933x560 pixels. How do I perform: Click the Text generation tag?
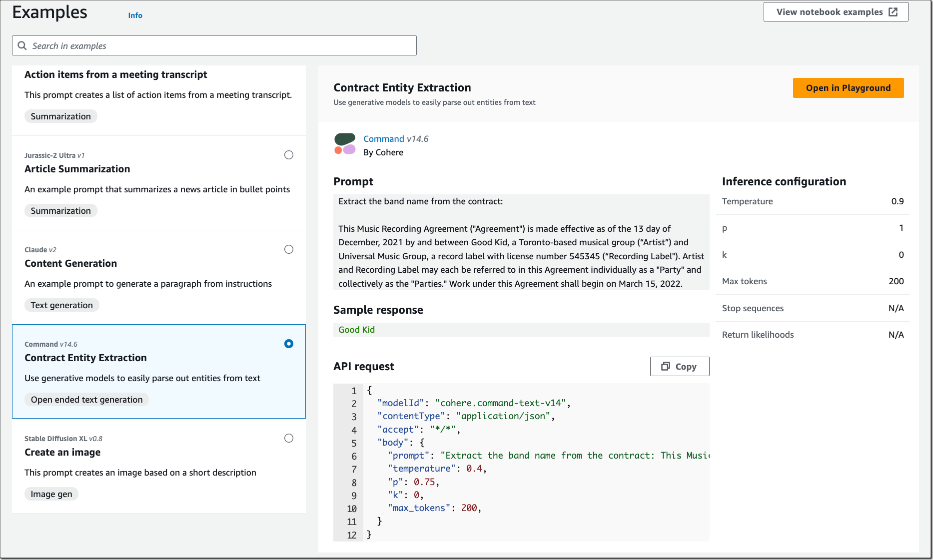tap(62, 305)
